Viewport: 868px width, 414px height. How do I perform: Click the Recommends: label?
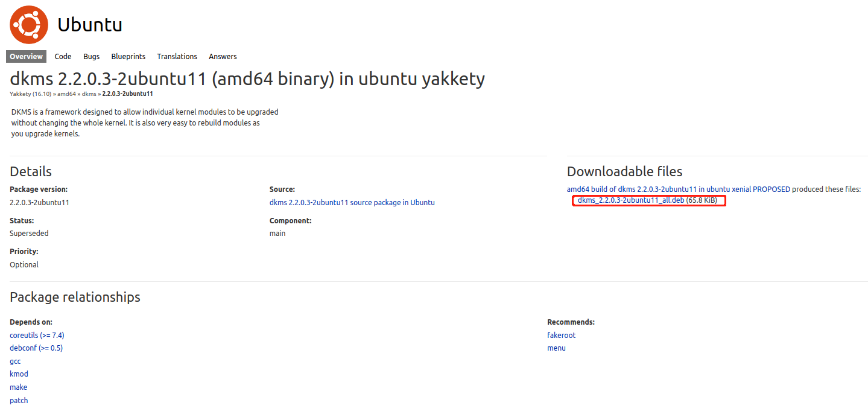coord(571,322)
